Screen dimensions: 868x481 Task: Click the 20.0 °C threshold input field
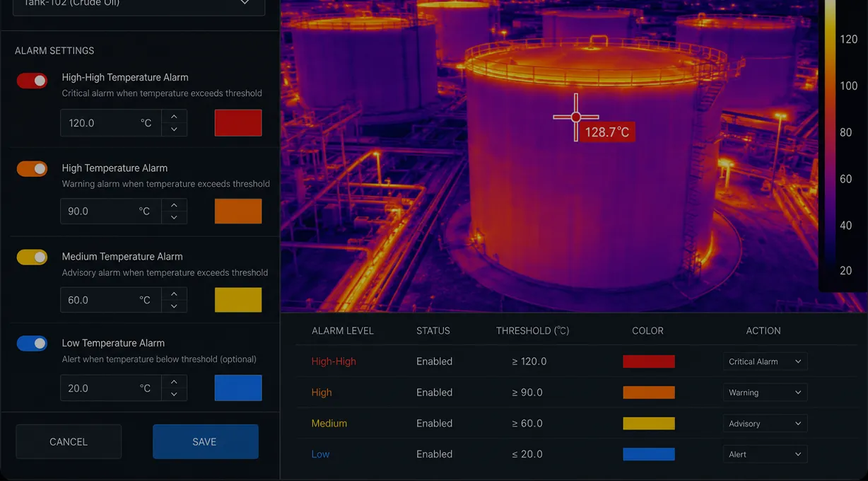point(111,388)
